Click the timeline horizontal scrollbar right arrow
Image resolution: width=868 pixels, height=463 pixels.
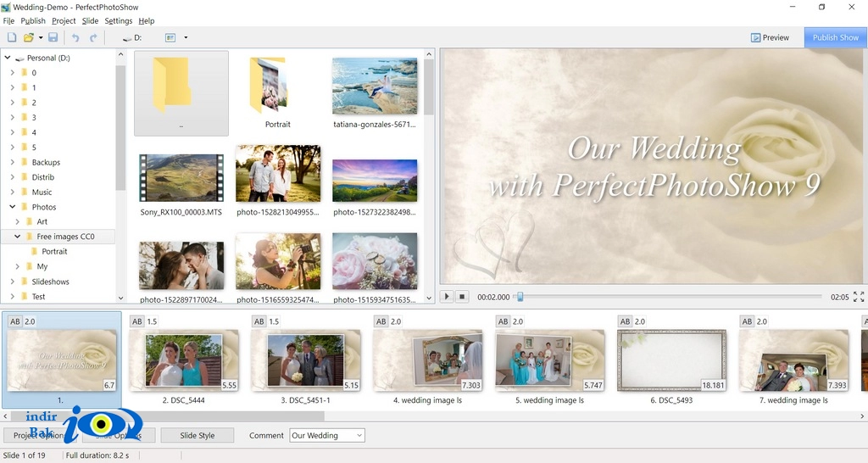[x=862, y=416]
